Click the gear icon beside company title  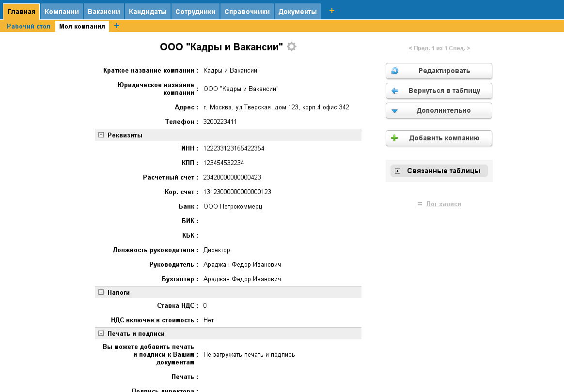click(x=291, y=47)
